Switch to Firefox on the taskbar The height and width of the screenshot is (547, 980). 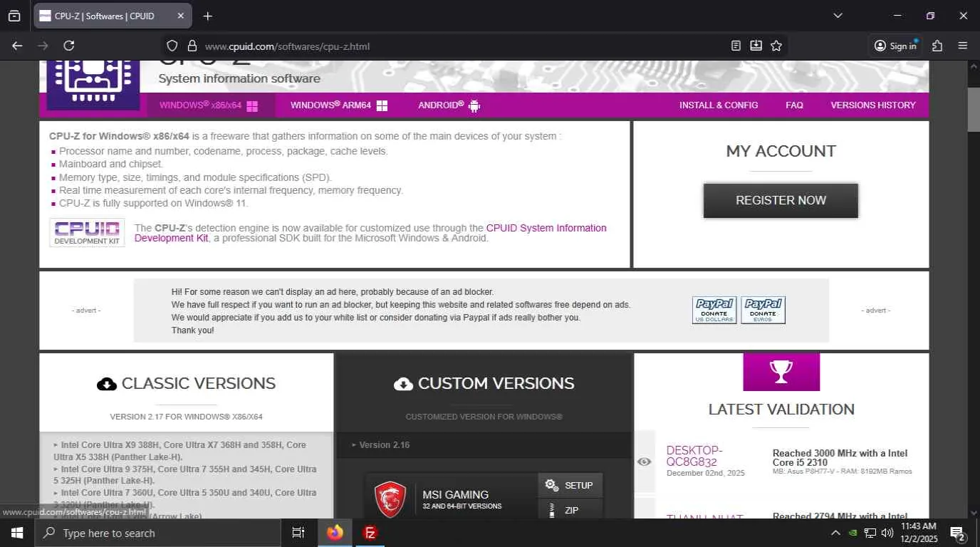335,533
